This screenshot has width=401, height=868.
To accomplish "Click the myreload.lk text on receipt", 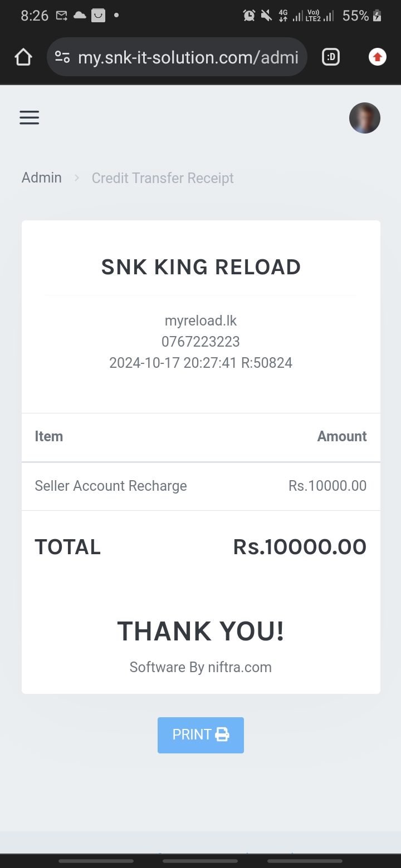I will pos(200,320).
